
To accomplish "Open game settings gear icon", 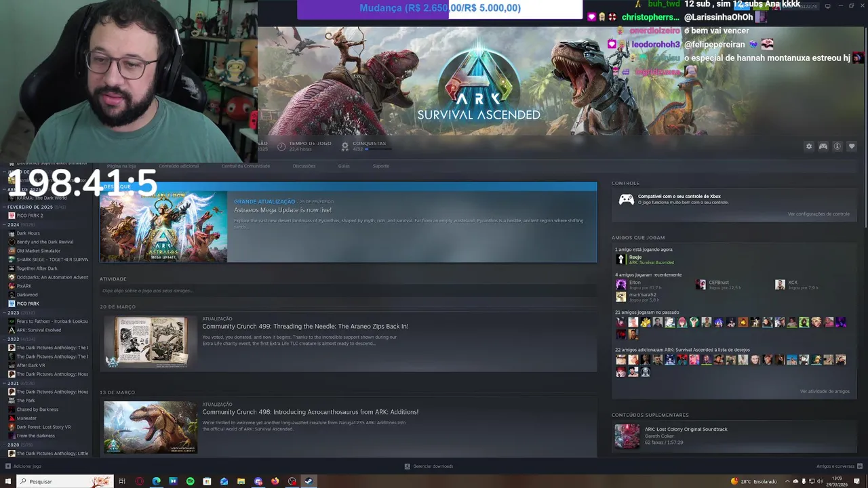I will pos(808,146).
